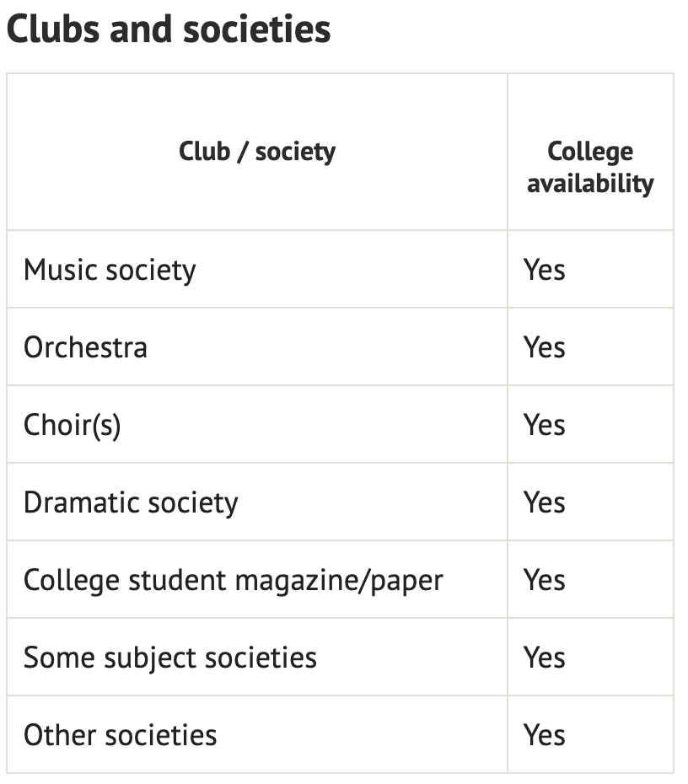Image resolution: width=688 pixels, height=784 pixels.
Task: Select Yes value for College student magazine/paper
Action: click(x=544, y=580)
